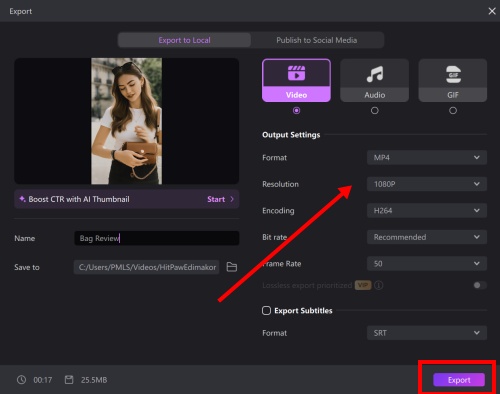Click the Export title in the dialog header
500x394 pixels.
click(x=21, y=11)
